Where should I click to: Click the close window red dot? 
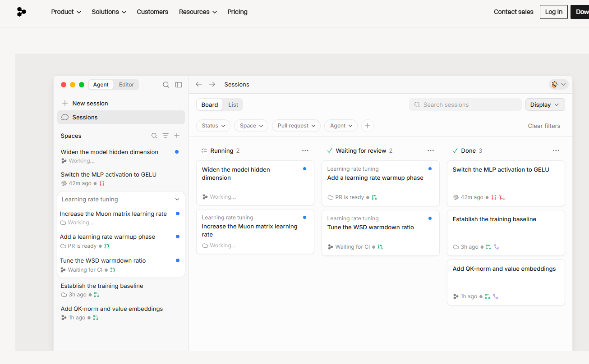pyautogui.click(x=64, y=85)
